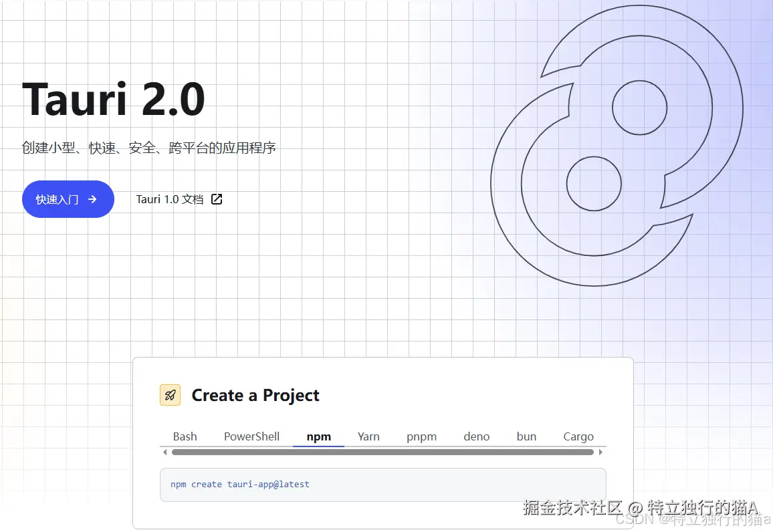The image size is (773, 532).
Task: Open the Tauri 1.0 文档 link
Action: pos(179,199)
